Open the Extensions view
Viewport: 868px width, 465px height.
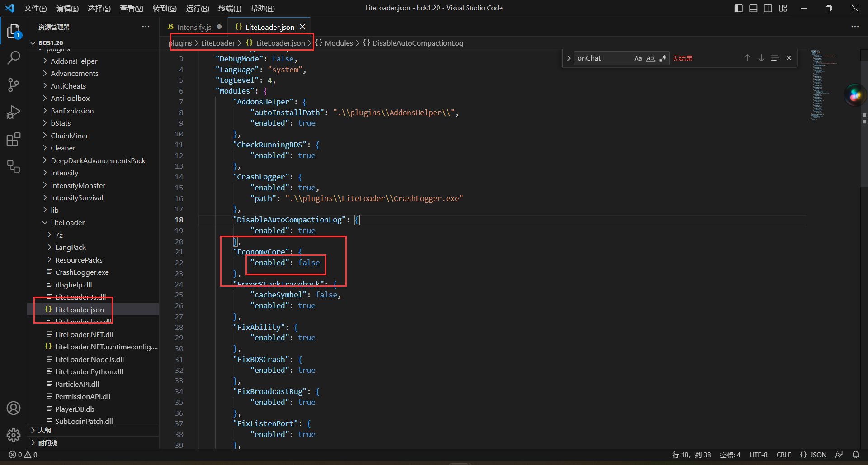point(14,139)
